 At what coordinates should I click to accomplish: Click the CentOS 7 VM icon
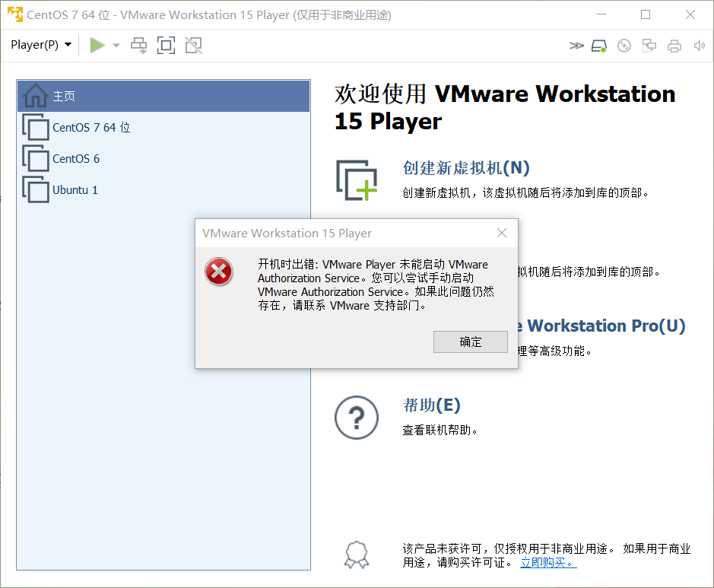point(36,127)
